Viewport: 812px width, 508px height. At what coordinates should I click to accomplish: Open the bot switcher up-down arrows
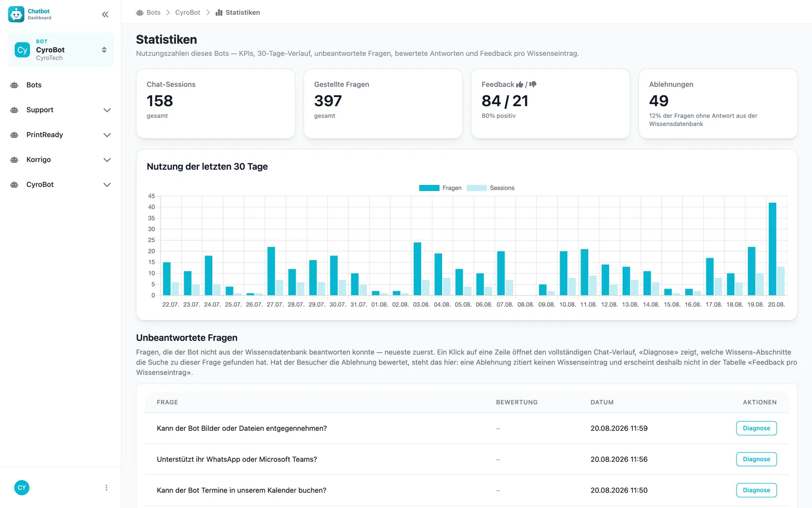[104, 50]
